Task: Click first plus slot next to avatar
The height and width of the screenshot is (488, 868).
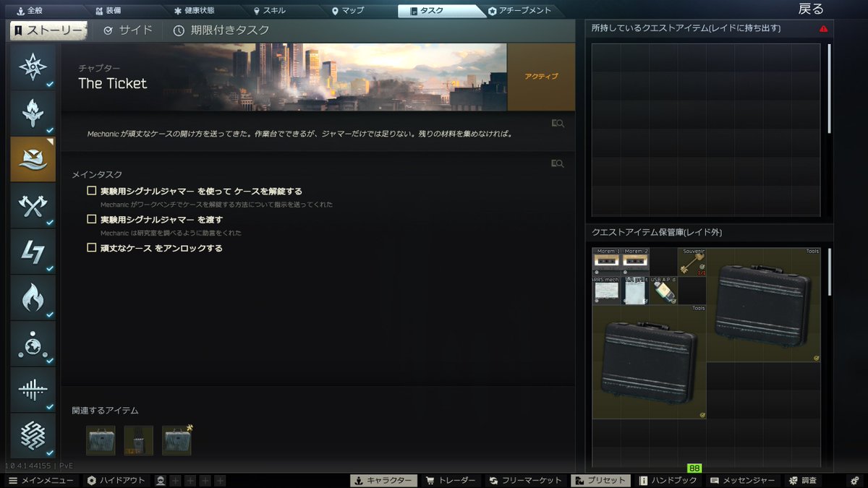Action: pyautogui.click(x=176, y=481)
